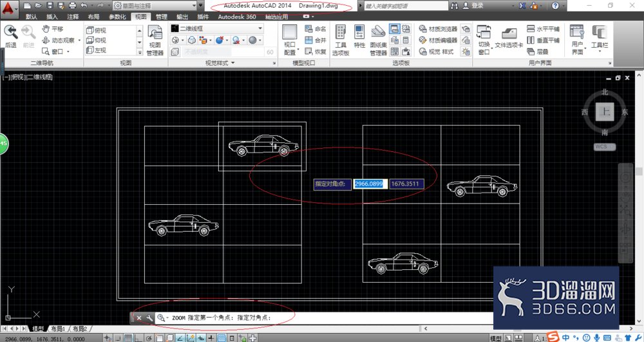Click the keyword search input field
This screenshot has width=644, height=342.
tap(406, 6)
